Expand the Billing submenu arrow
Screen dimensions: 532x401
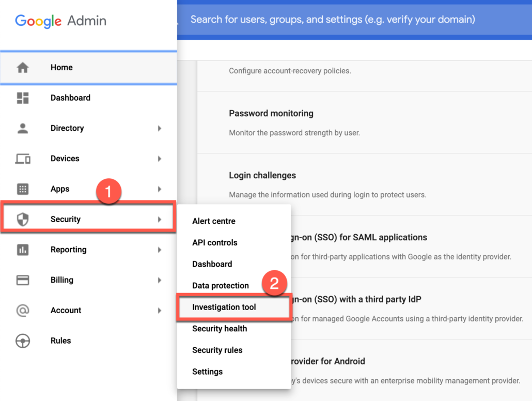(x=160, y=280)
